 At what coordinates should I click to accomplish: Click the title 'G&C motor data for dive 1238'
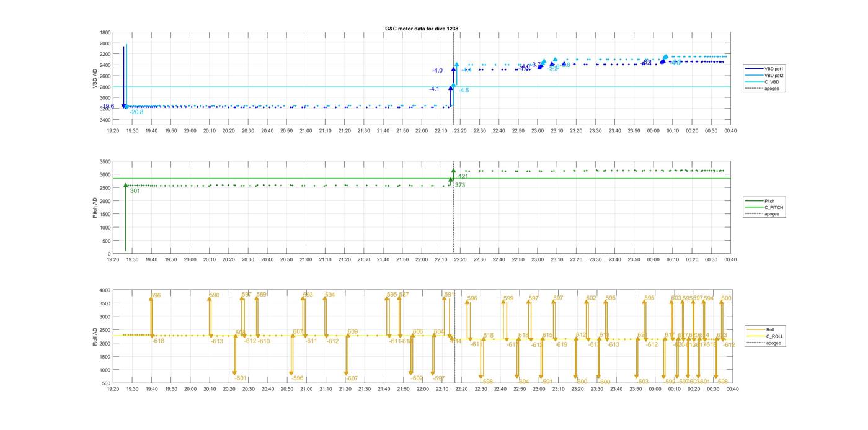pyautogui.click(x=422, y=29)
